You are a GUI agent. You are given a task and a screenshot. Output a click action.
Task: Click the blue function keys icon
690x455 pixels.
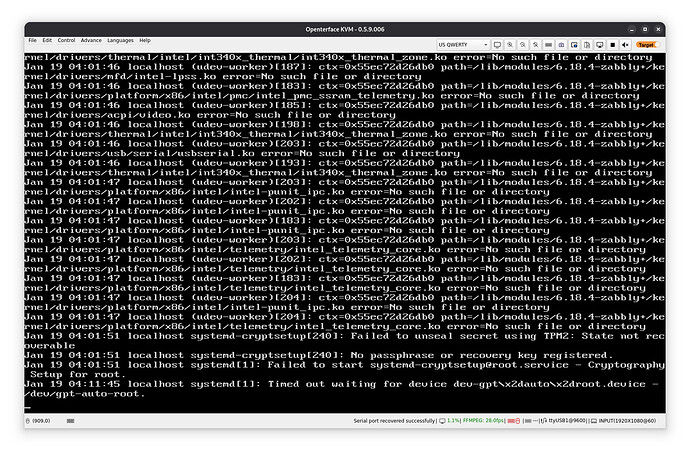click(x=561, y=44)
